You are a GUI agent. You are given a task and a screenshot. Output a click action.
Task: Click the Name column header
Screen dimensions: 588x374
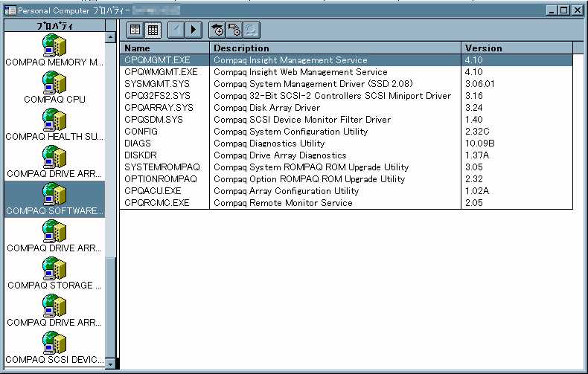tap(164, 48)
